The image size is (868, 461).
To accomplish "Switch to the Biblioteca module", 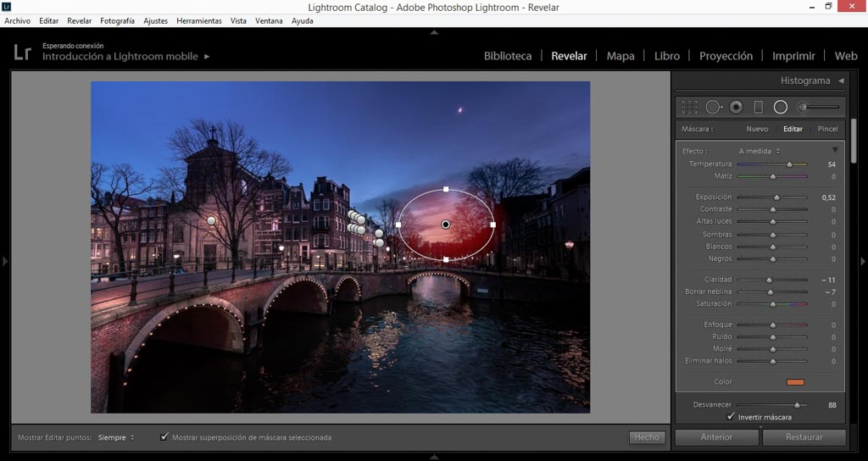I will (508, 56).
